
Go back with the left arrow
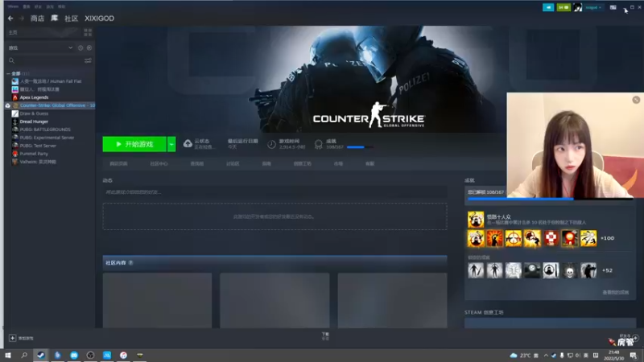(x=10, y=18)
